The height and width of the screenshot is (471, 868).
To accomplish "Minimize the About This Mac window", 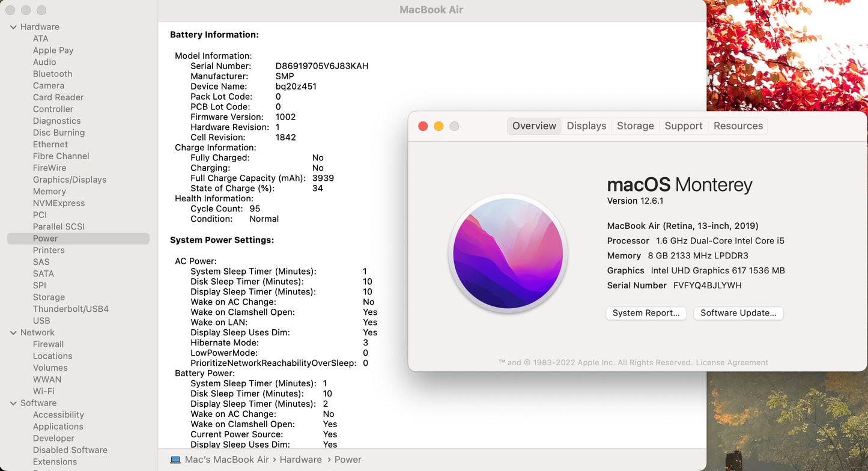I will click(x=439, y=126).
